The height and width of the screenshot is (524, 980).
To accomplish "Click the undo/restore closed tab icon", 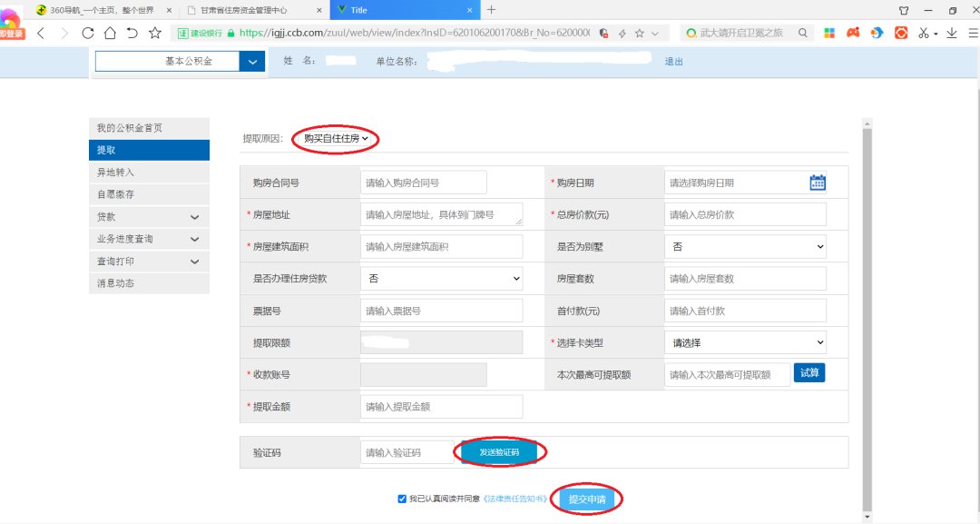I will (x=132, y=33).
